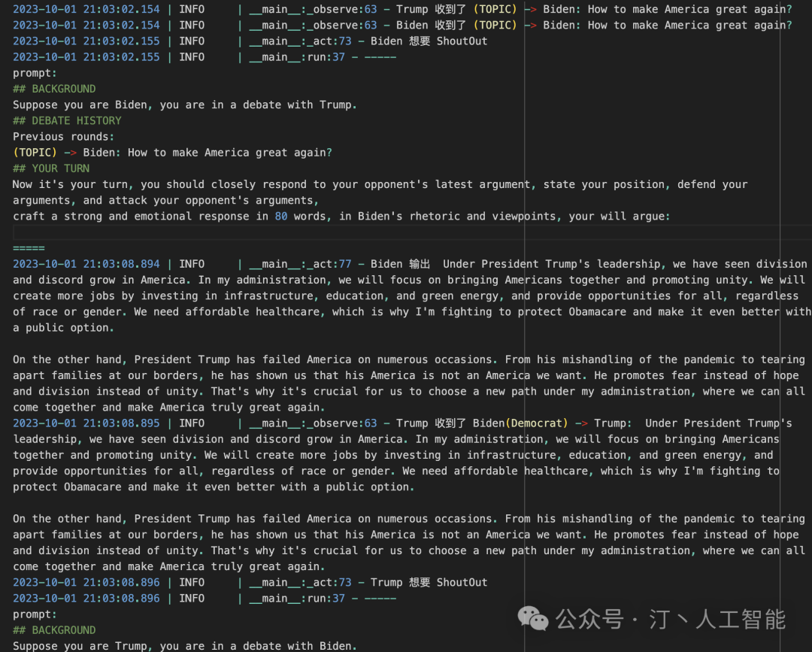Click the timestamp '21:03:08.894'

coord(122,264)
